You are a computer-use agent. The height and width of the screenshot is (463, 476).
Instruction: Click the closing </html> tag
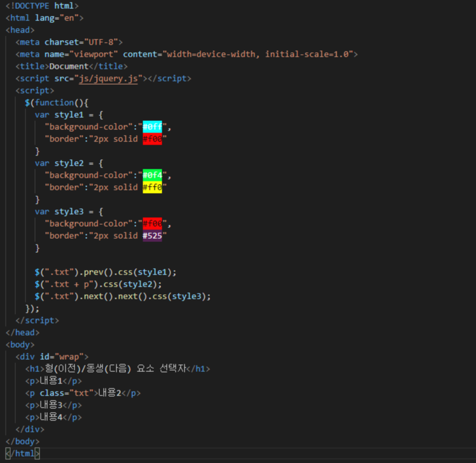tap(22, 453)
